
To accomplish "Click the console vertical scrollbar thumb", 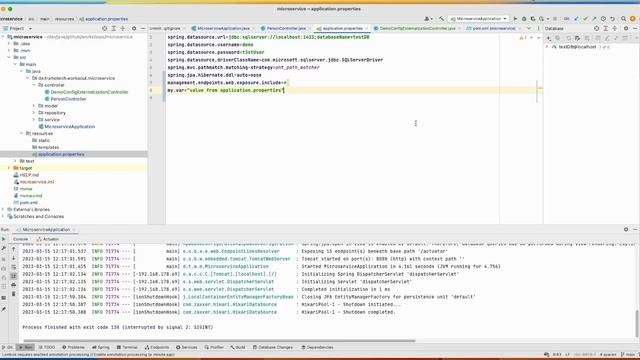I will pyautogui.click(x=636, y=323).
